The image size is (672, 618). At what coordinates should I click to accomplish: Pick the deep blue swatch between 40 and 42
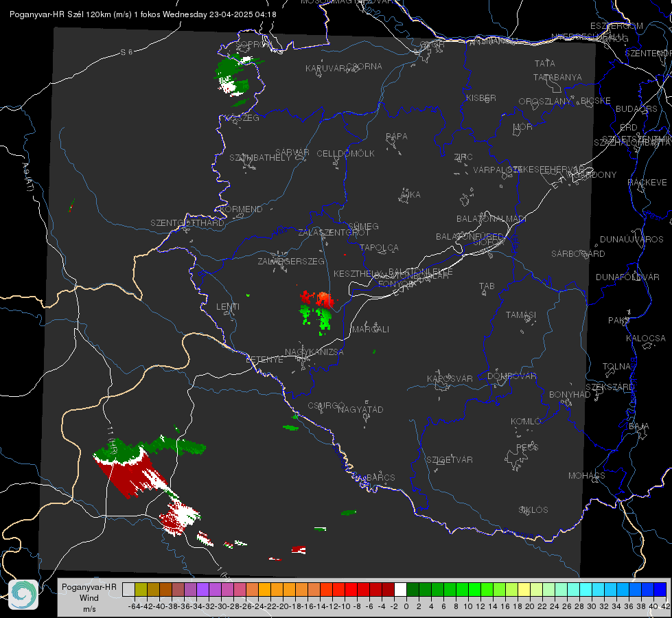(x=660, y=589)
